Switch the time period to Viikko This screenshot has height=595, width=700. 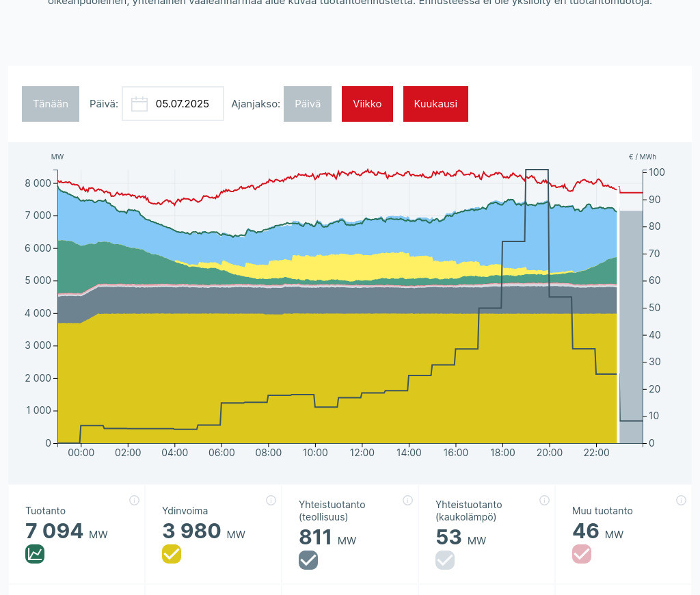pyautogui.click(x=367, y=104)
